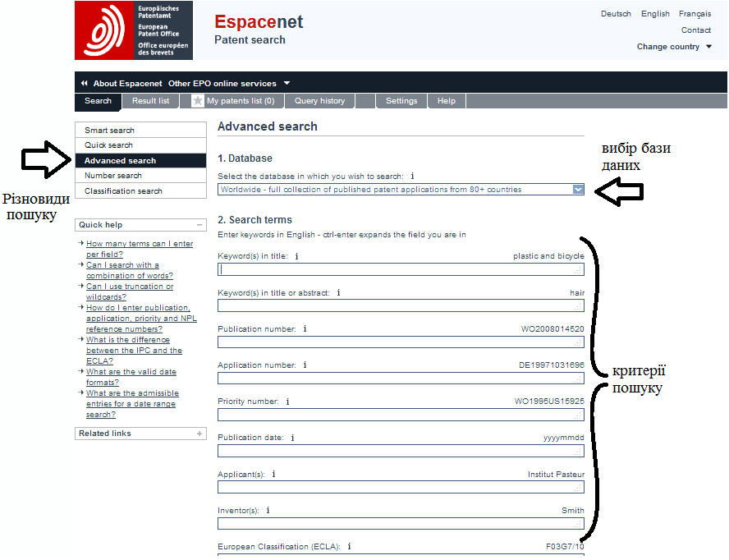Click the Application number input field

tap(401, 379)
